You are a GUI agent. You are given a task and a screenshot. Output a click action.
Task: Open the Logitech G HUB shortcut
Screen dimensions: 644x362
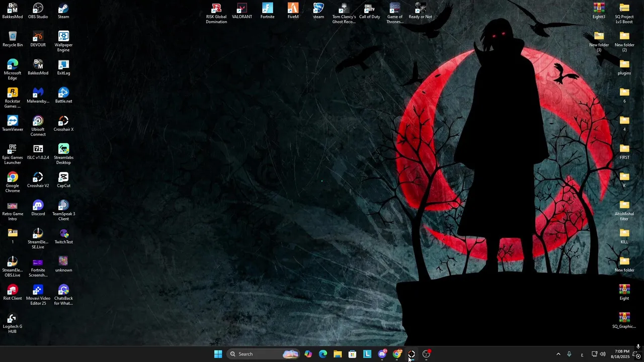point(13,323)
